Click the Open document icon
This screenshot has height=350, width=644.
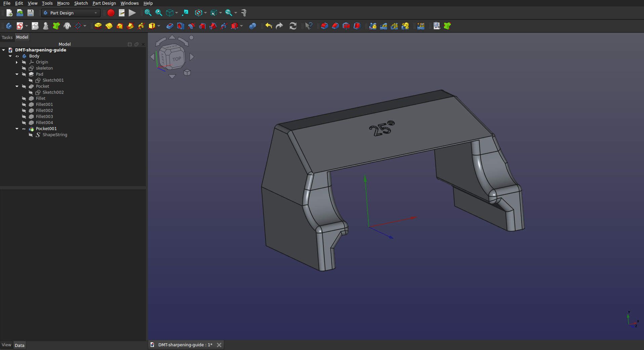(20, 13)
